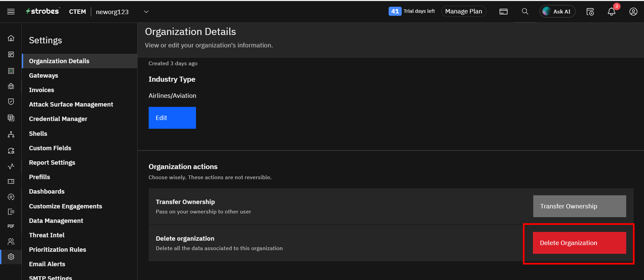Open the user profile icon
This screenshot has width=644, height=280.
coord(633,12)
